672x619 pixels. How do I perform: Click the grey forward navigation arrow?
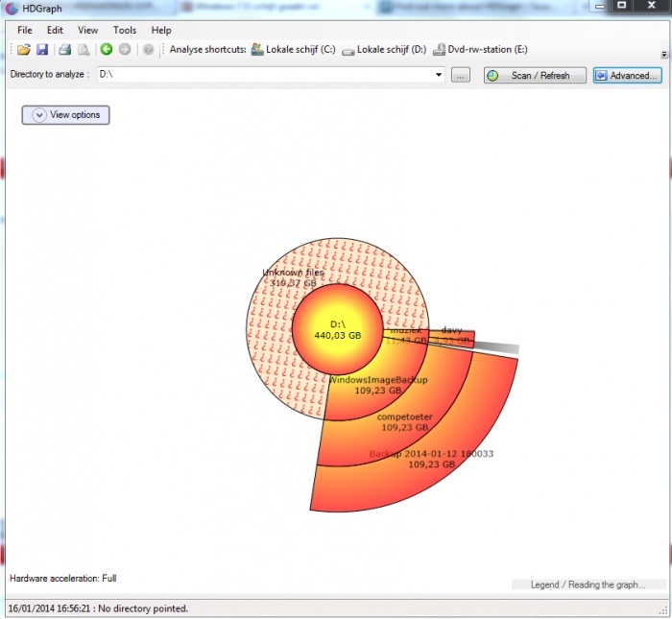(125, 50)
